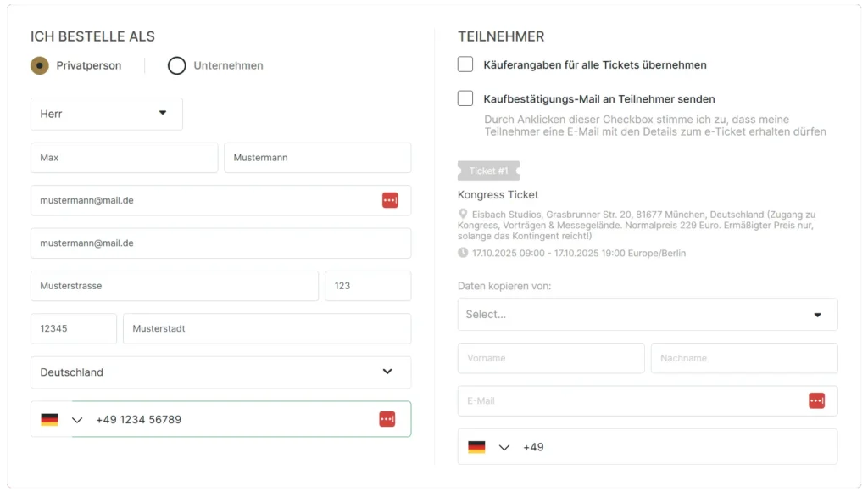This screenshot has width=868, height=492.
Task: Select the Privatperson radio button
Action: point(40,65)
